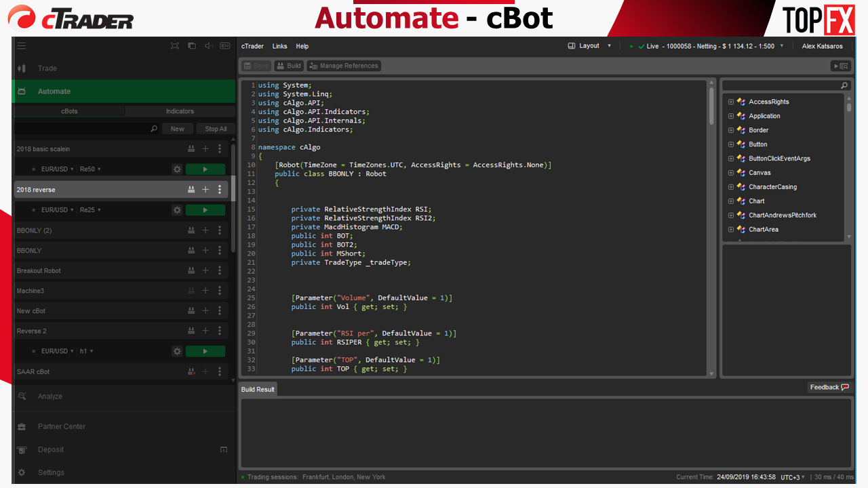Image resolution: width=868 pixels, height=488 pixels.
Task: Open parameters gear for Re25 instance
Action: [x=177, y=210]
